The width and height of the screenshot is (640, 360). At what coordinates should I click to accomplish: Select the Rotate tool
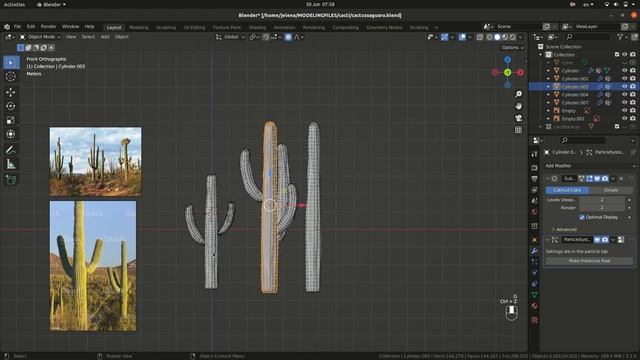pos(11,106)
